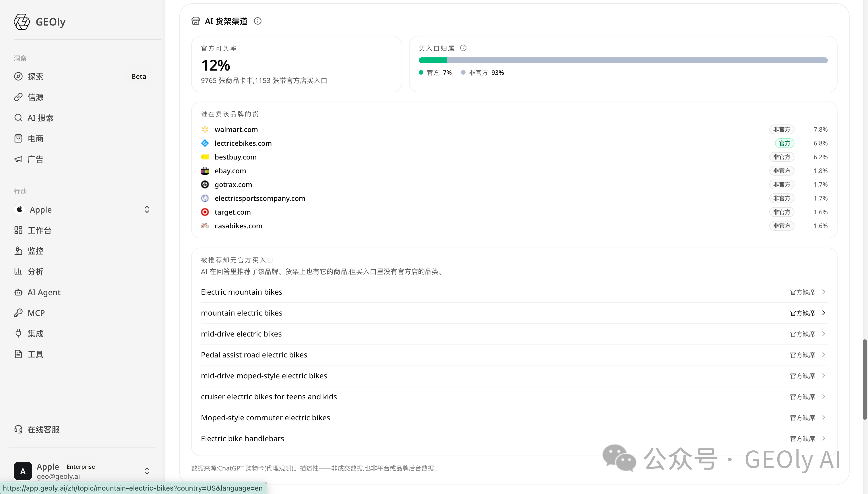Expand the Apple brand switcher
Viewport: 868px width, 494px height.
coord(147,209)
